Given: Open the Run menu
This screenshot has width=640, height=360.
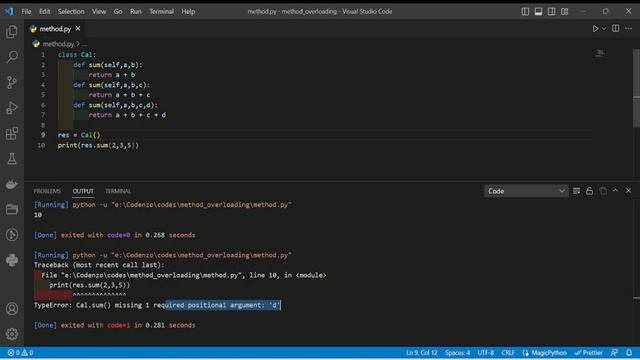Looking at the screenshot, I should click(x=136, y=11).
